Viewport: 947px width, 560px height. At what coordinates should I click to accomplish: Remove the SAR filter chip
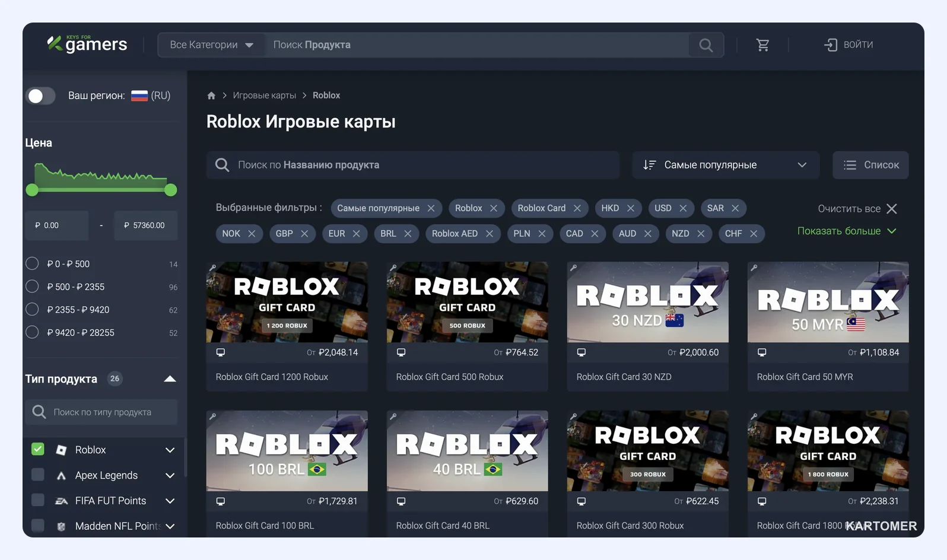coord(735,208)
